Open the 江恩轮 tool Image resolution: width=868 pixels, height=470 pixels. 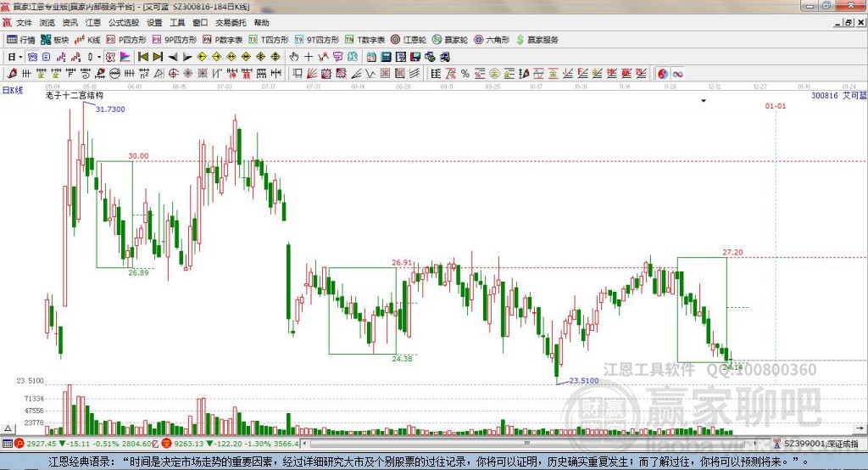pos(409,40)
